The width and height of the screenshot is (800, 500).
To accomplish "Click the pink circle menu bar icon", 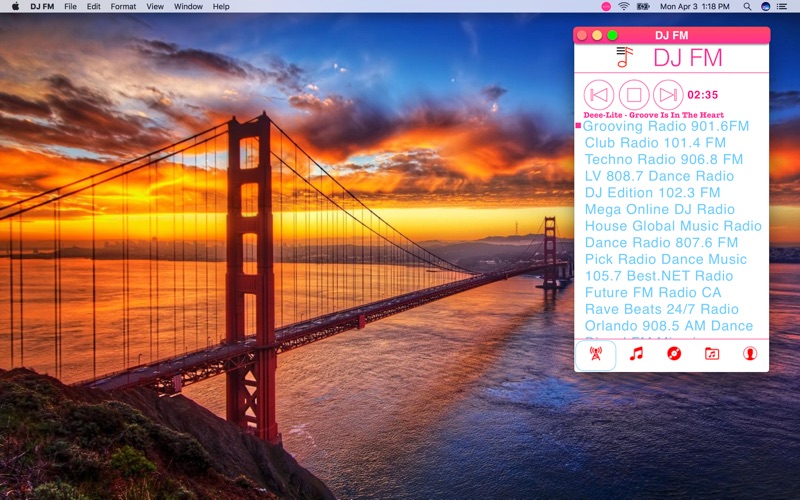I will (606, 7).
